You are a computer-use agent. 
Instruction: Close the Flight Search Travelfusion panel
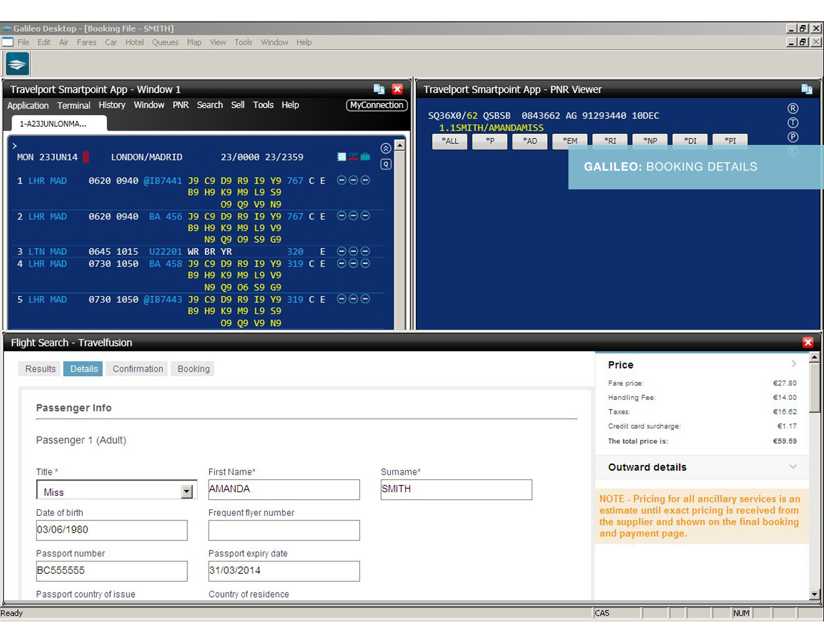[808, 342]
